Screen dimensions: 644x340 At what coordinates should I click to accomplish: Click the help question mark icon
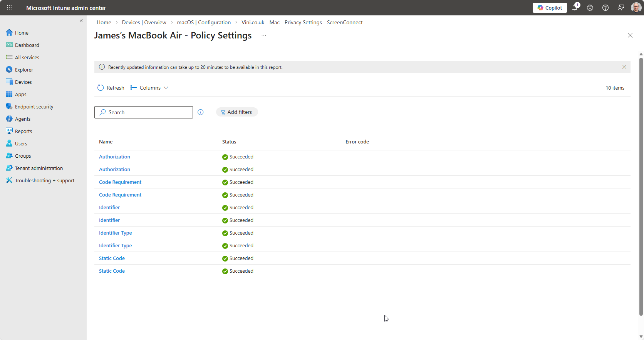click(605, 8)
